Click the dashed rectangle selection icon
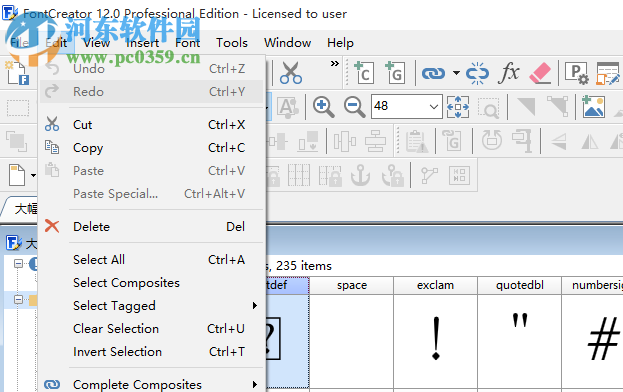This screenshot has width=623, height=392. 18,107
